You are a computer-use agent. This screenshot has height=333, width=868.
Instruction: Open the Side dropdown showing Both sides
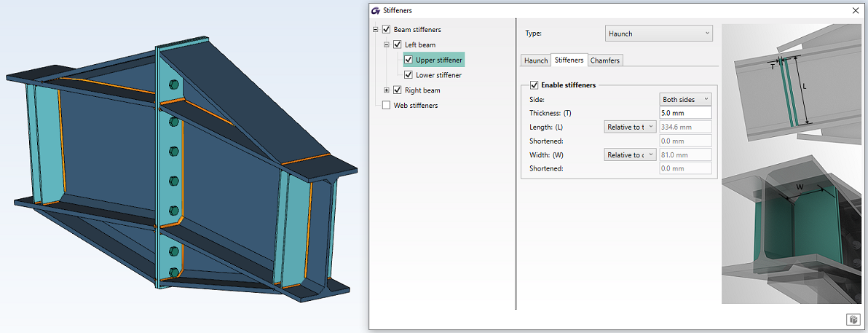pyautogui.click(x=685, y=99)
